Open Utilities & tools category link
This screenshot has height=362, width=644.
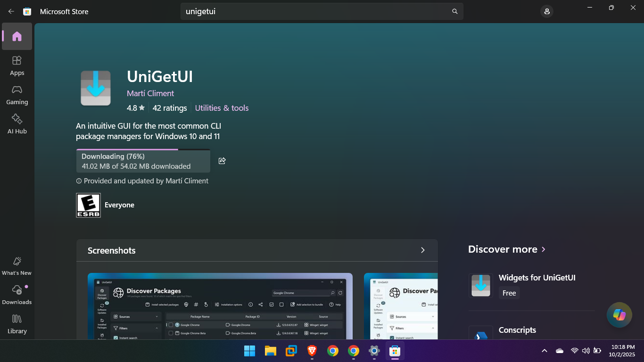222,108
